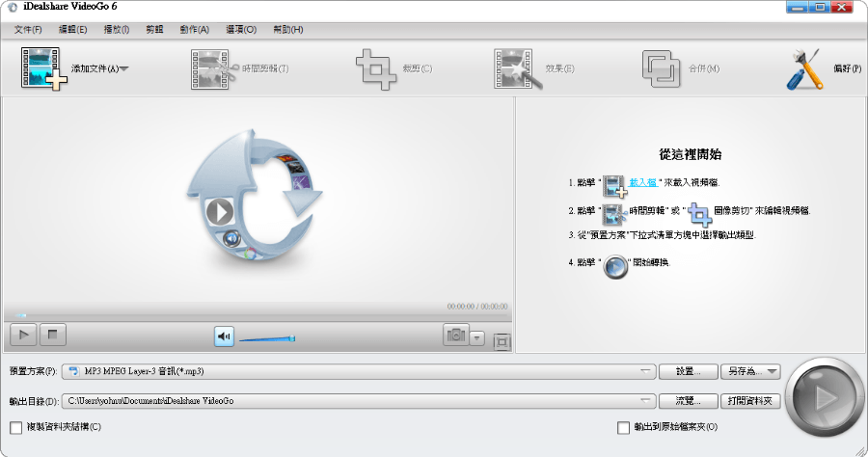This screenshot has height=457, width=868.
Task: Expand the snapshot options dropdown arrow
Action: pos(477,337)
